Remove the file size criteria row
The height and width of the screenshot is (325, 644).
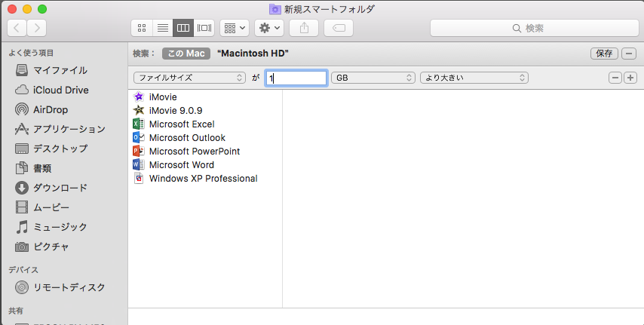coord(615,78)
